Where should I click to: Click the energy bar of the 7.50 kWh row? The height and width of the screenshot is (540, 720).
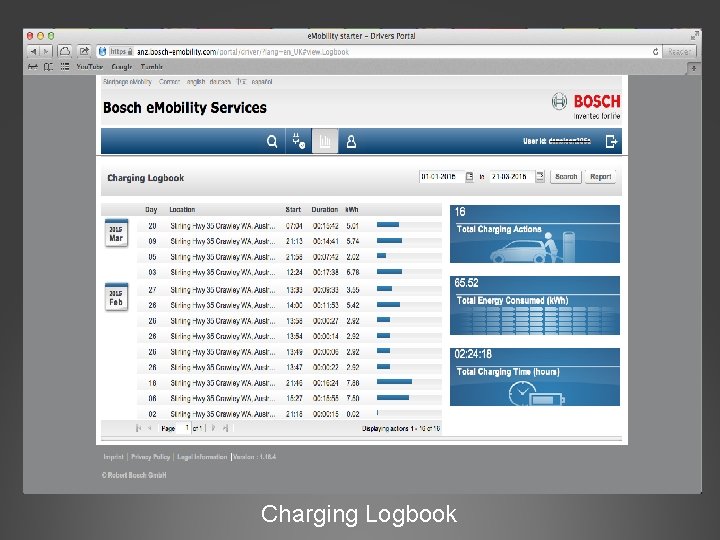(393, 398)
